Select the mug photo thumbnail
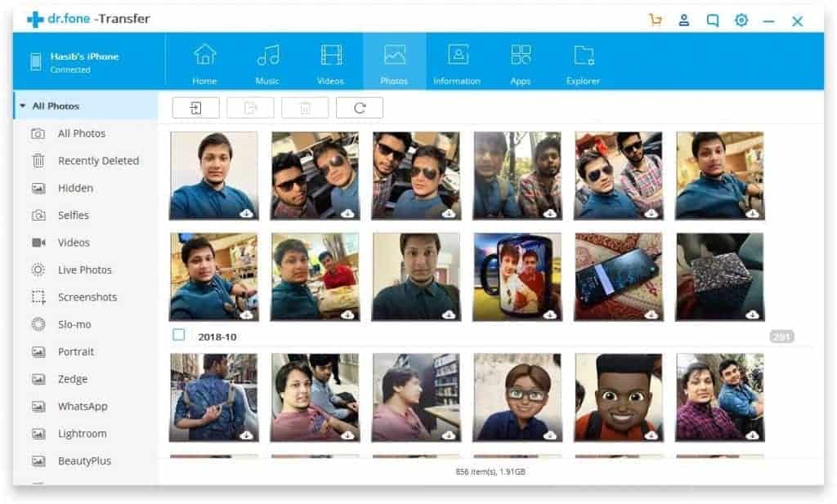This screenshot has width=837, height=504. pos(517,275)
